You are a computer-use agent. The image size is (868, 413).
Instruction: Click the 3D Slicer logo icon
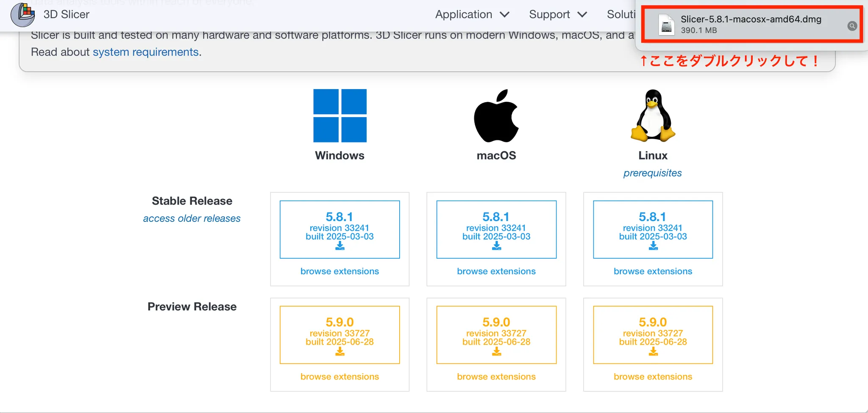[x=23, y=14]
